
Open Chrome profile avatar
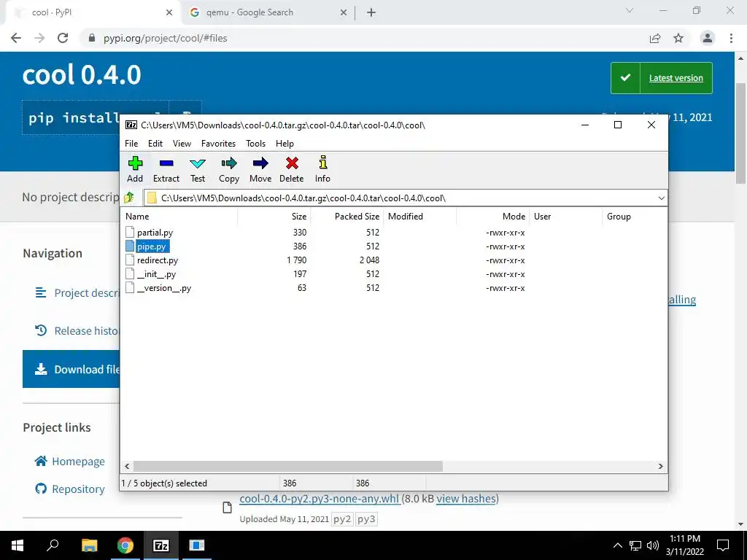click(708, 38)
